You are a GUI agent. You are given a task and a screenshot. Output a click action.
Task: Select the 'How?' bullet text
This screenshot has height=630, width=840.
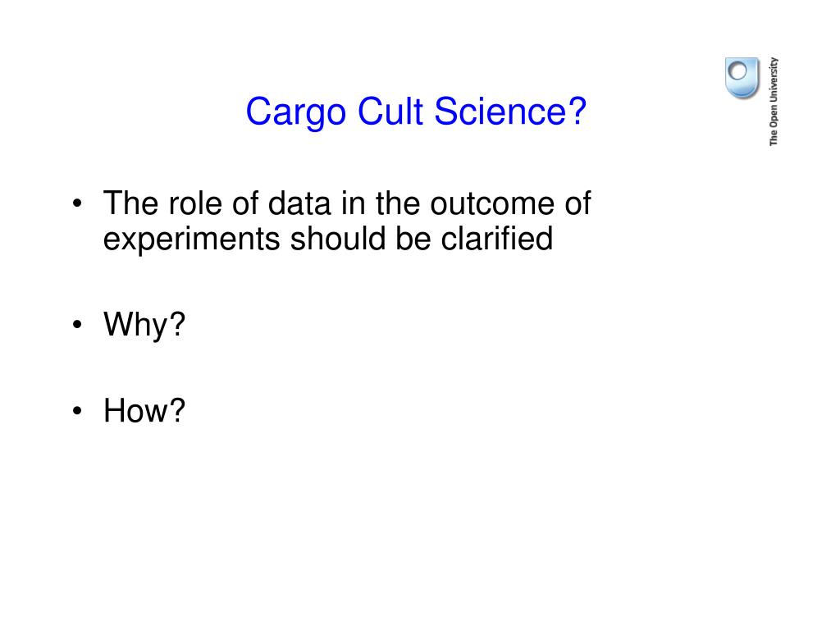[x=144, y=411]
